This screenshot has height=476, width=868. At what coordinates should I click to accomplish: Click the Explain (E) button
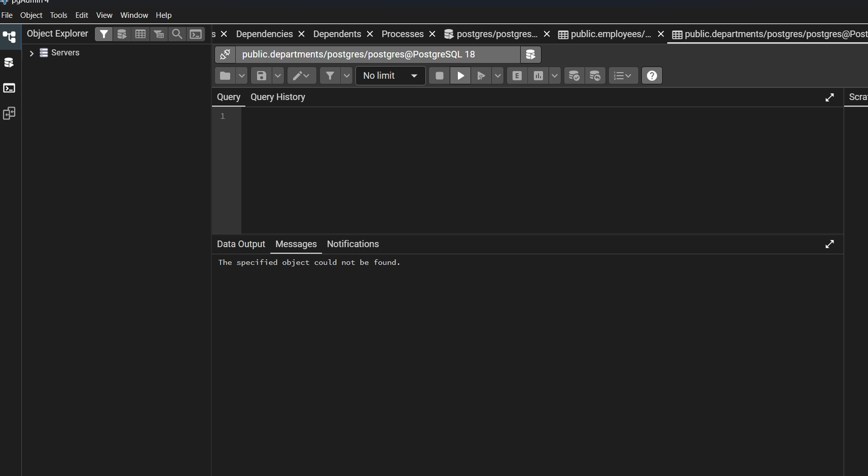tap(517, 75)
